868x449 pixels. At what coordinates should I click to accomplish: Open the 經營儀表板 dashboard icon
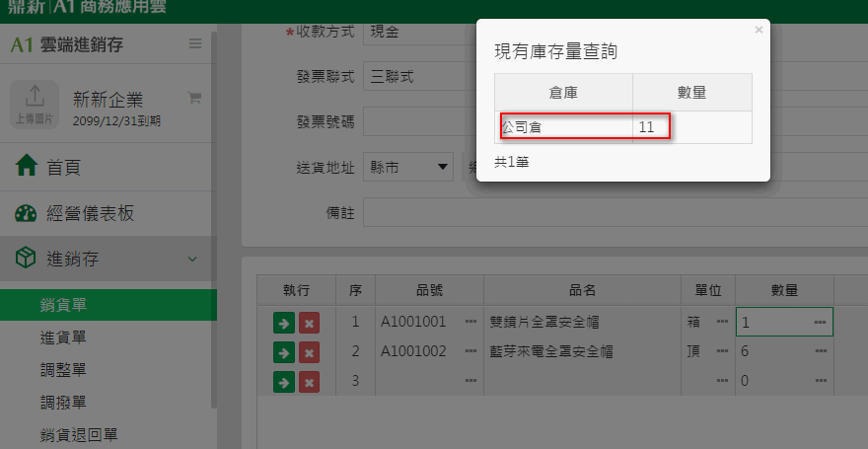click(x=26, y=214)
